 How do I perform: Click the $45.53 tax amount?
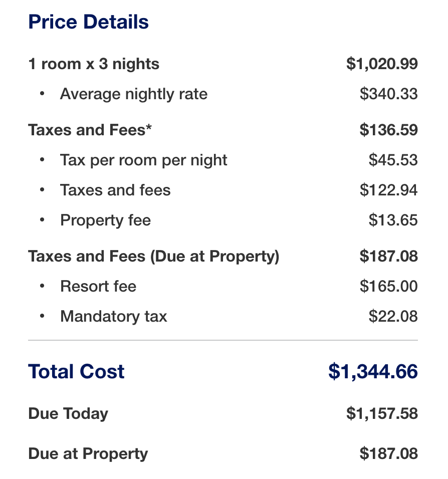click(x=393, y=160)
